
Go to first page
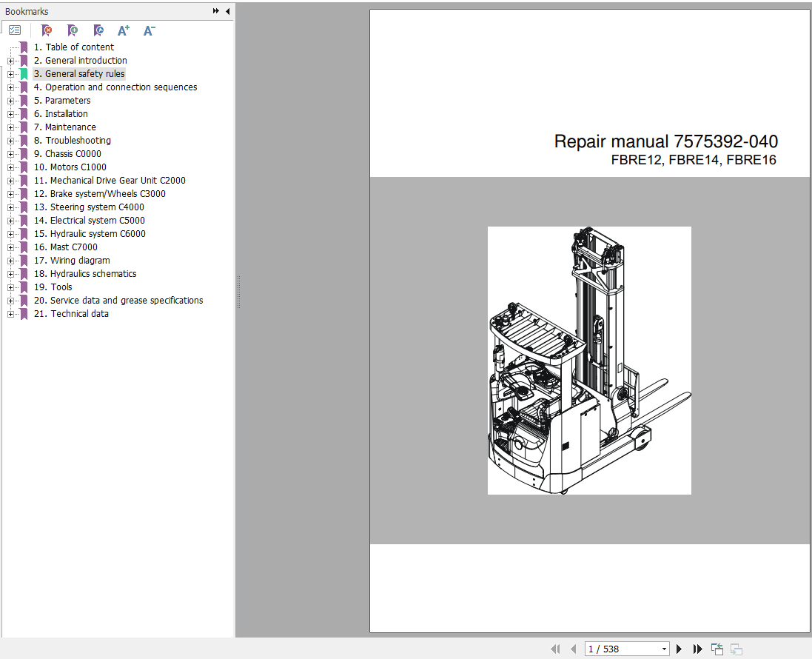[555, 649]
